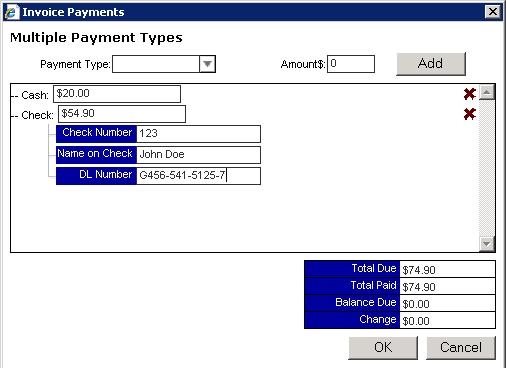Click the Check Number field containing 123
This screenshot has height=368, width=506.
coord(198,134)
